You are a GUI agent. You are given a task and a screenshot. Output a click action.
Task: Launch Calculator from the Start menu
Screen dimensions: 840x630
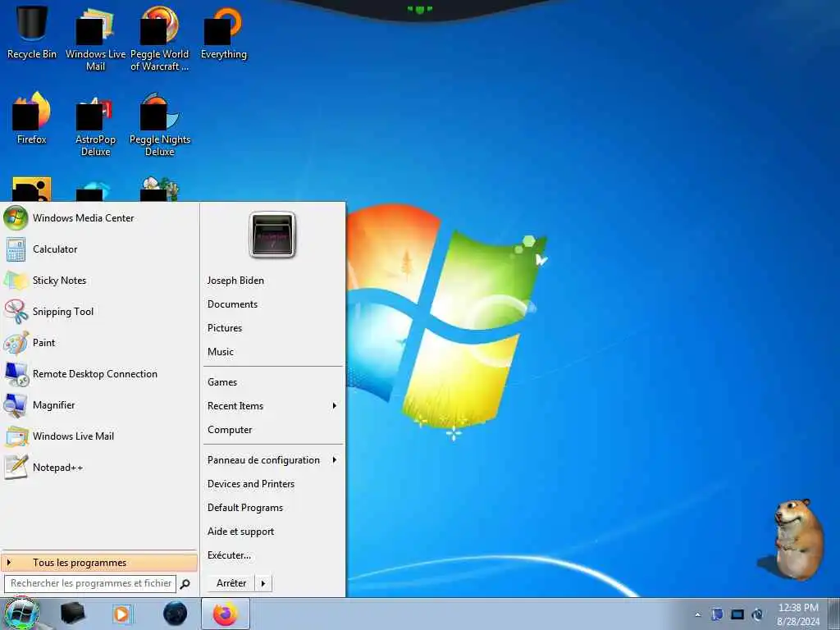coord(99,249)
